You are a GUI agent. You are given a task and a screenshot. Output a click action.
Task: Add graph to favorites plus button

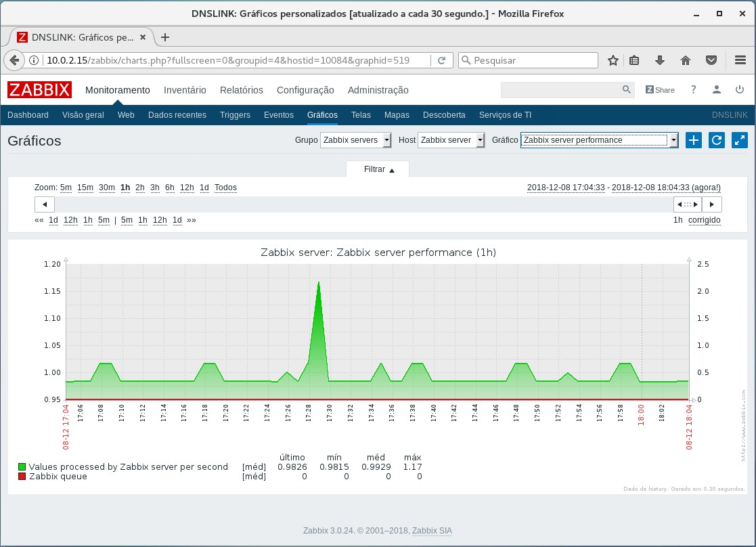coord(693,140)
